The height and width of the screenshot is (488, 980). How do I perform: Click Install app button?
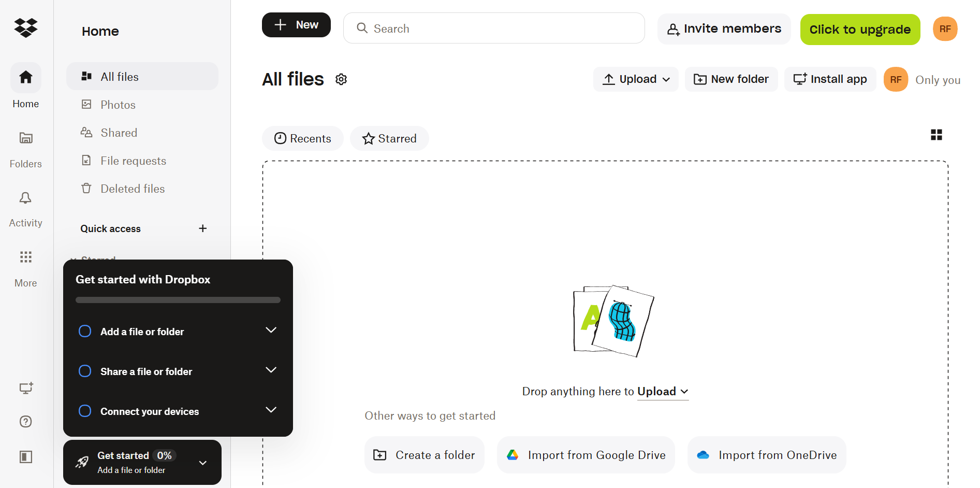pos(830,79)
